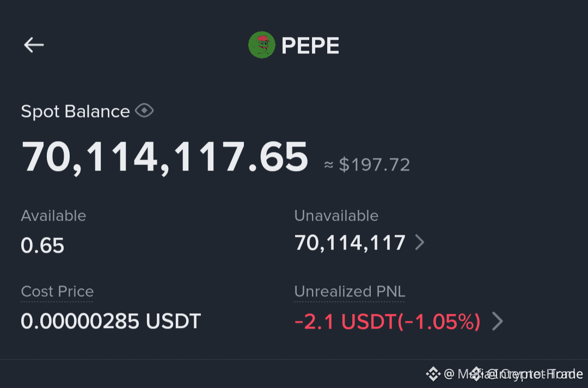Click the Unavailable label
The image size is (588, 388).
pos(336,216)
